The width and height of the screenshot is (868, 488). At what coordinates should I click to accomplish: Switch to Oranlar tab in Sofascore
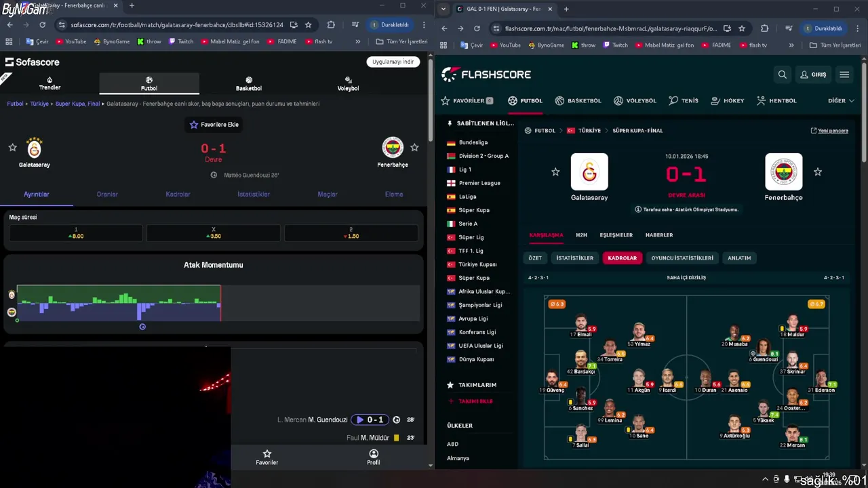pos(107,195)
